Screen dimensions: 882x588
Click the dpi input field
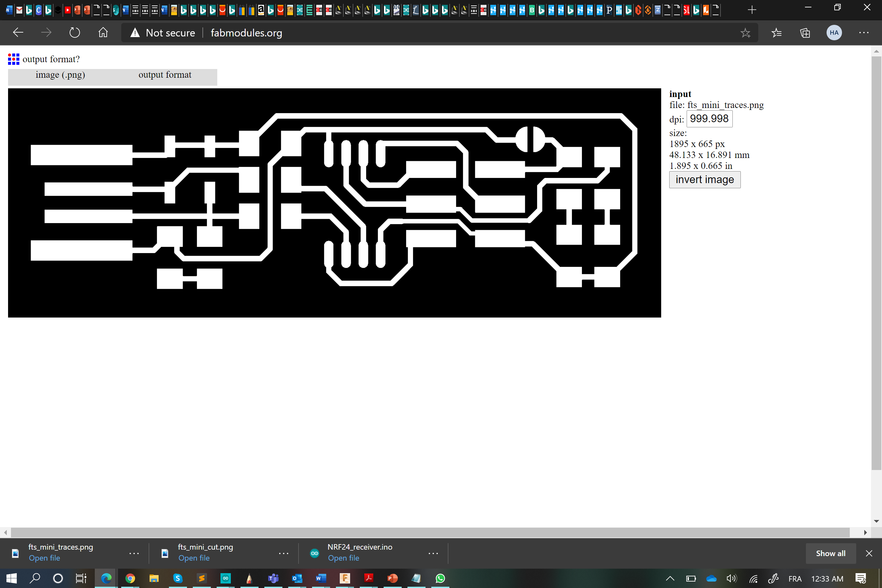pyautogui.click(x=709, y=119)
